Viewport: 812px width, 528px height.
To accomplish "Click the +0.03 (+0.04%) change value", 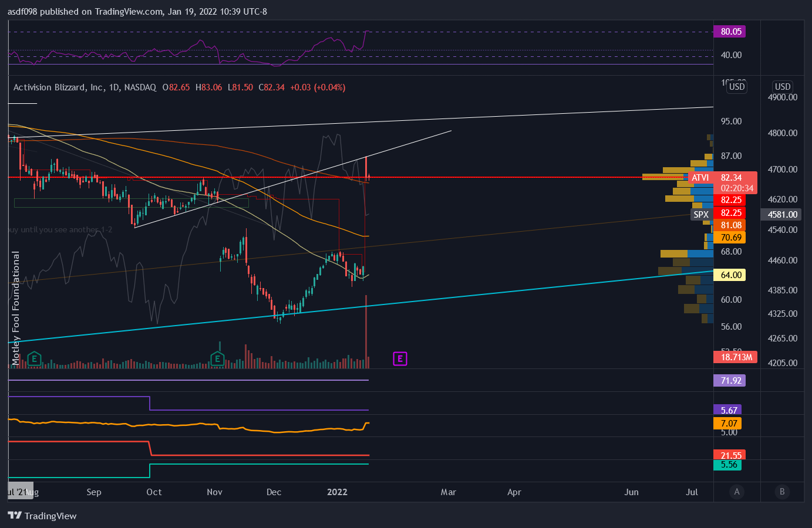I will [318, 87].
